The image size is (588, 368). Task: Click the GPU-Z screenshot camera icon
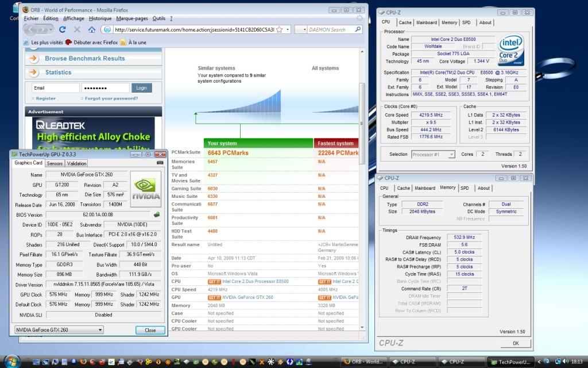tap(160, 163)
